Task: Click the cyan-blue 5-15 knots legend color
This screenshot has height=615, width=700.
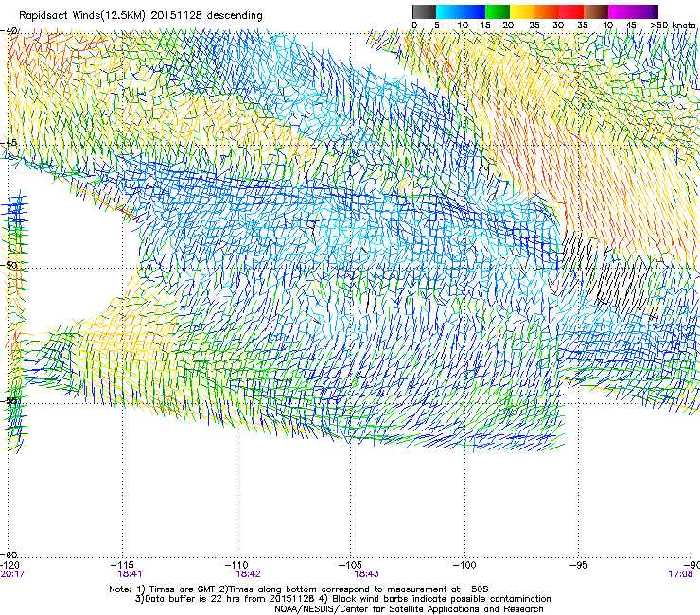Action: 461,11
